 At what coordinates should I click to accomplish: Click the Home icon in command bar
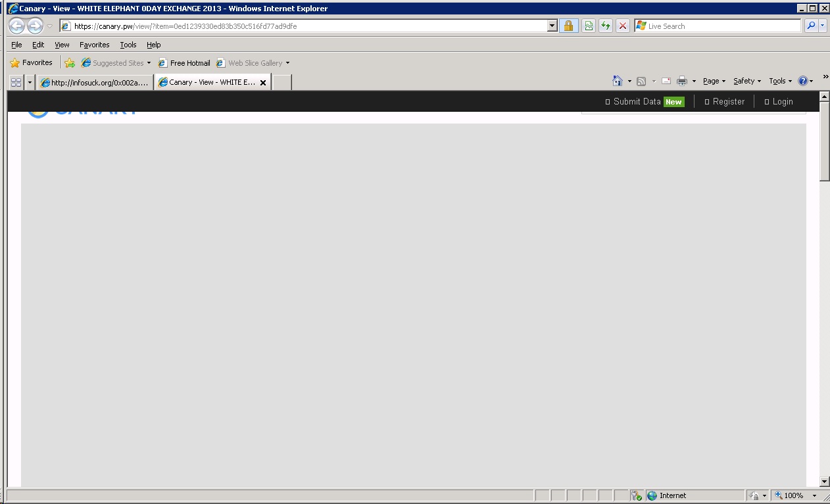617,81
